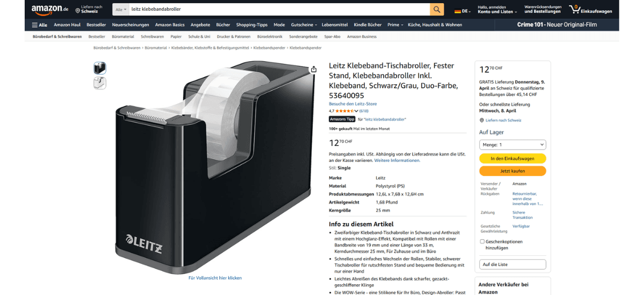Open the Alle hamburger menu

point(40,25)
